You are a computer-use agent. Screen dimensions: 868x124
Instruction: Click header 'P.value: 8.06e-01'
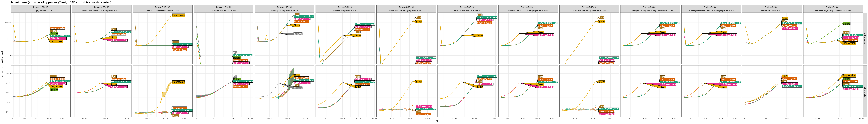pos(650,7)
